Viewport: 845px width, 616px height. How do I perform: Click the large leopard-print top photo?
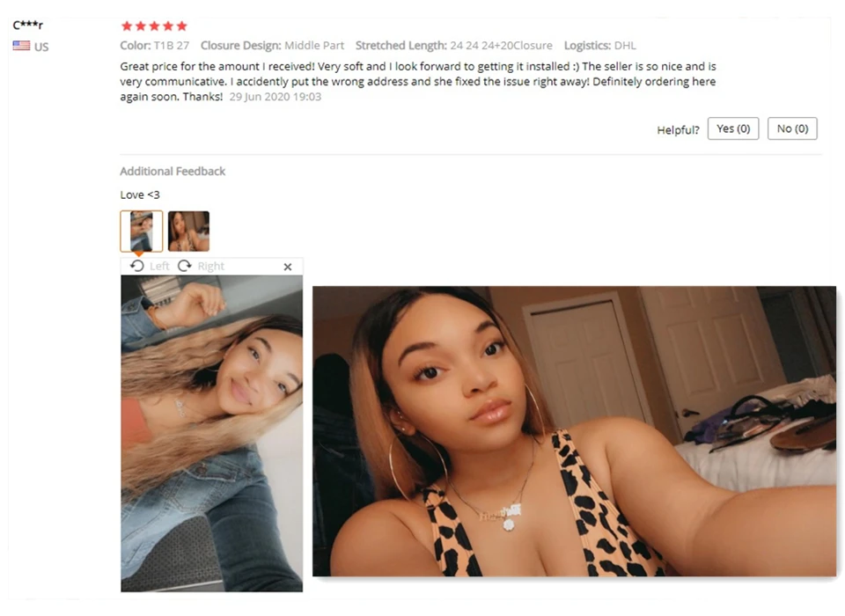coord(575,431)
